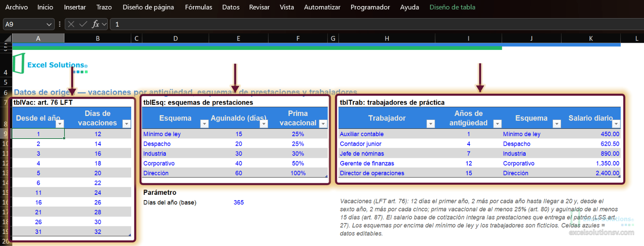
Task: Select the Contador junior cell
Action: click(387, 144)
